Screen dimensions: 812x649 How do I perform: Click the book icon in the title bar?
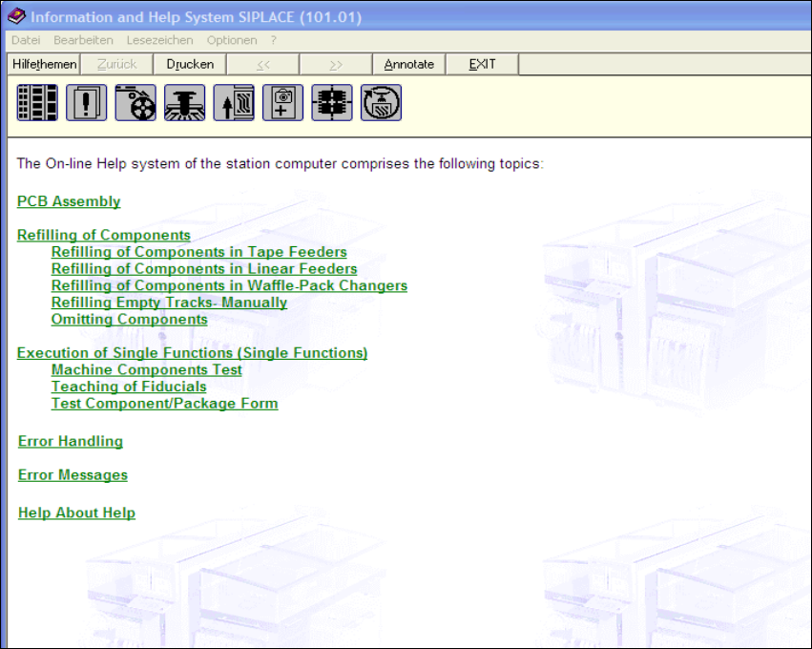(16, 16)
